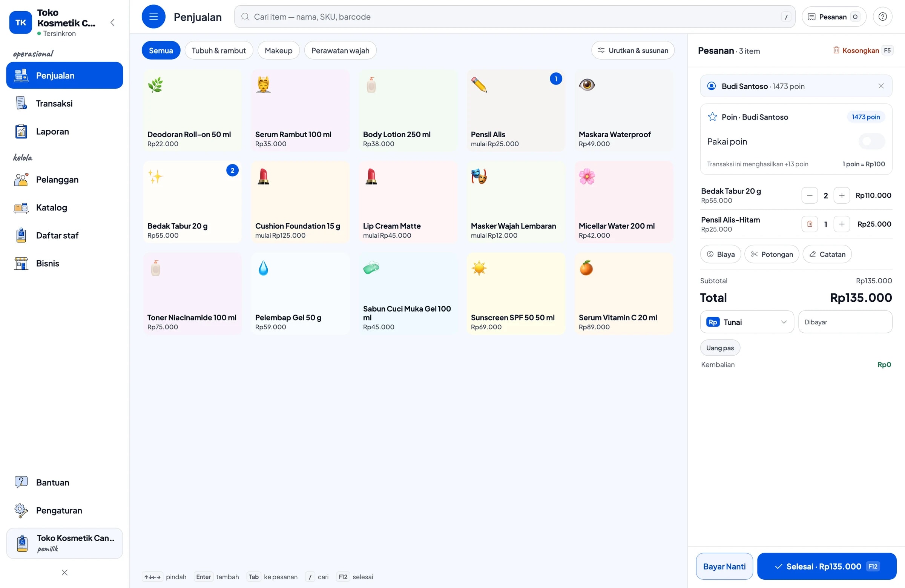Viewport: 905px width, 588px height.
Task: Remove Pensil Alis-Hitam with trash icon
Action: pos(810,224)
